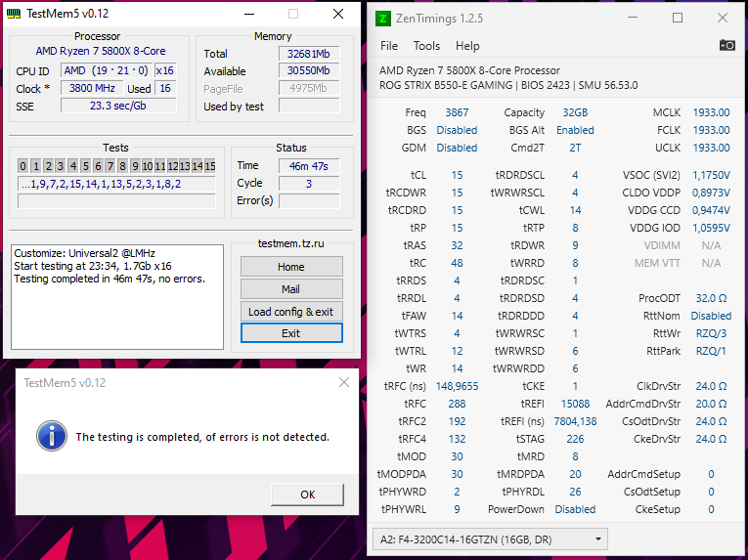This screenshot has height=560, width=748.
Task: Click AMD Ryzen 7 5800X 8-Core label in TestMem5
Action: (101, 51)
